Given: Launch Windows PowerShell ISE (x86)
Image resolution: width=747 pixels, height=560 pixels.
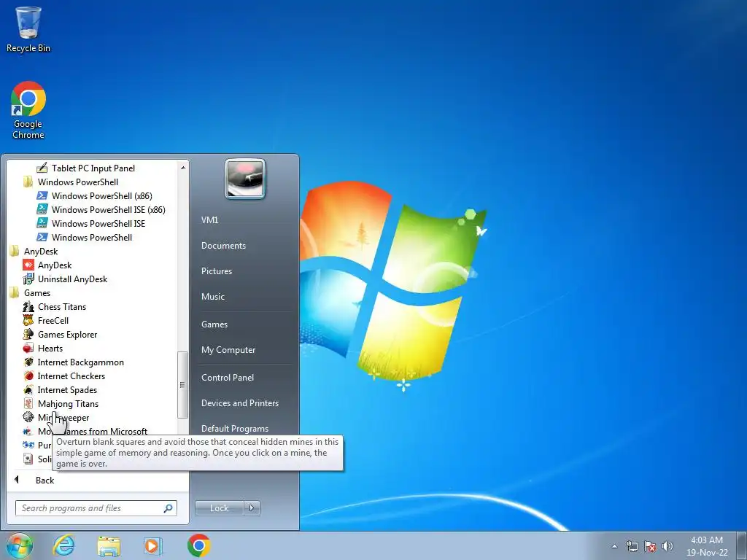Looking at the screenshot, I should click(x=101, y=209).
